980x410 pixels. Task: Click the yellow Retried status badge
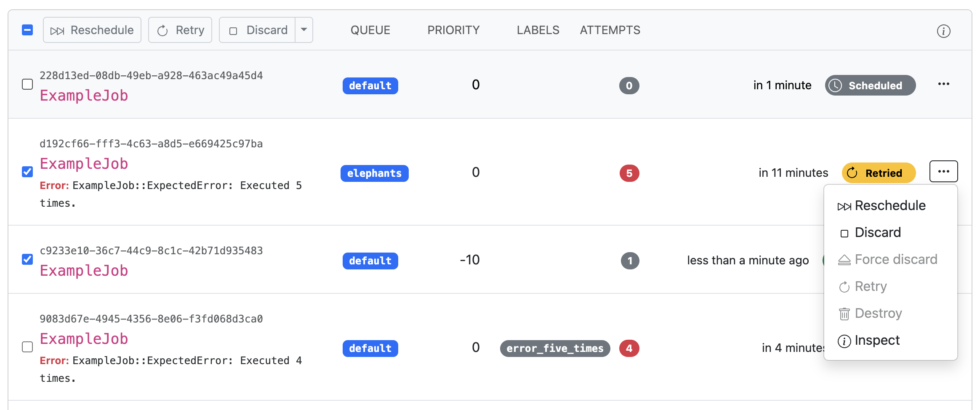pyautogui.click(x=879, y=173)
